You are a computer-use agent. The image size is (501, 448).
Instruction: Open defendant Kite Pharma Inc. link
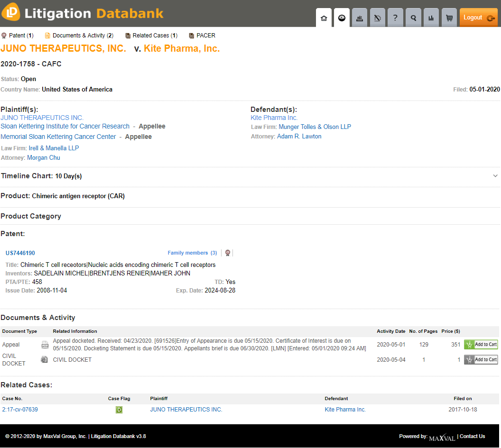tap(274, 118)
